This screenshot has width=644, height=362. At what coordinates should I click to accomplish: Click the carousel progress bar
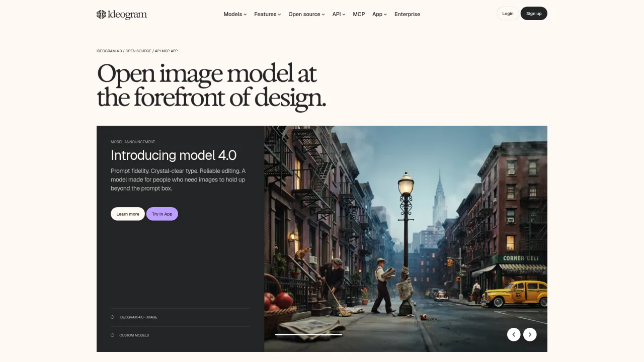coord(308,334)
